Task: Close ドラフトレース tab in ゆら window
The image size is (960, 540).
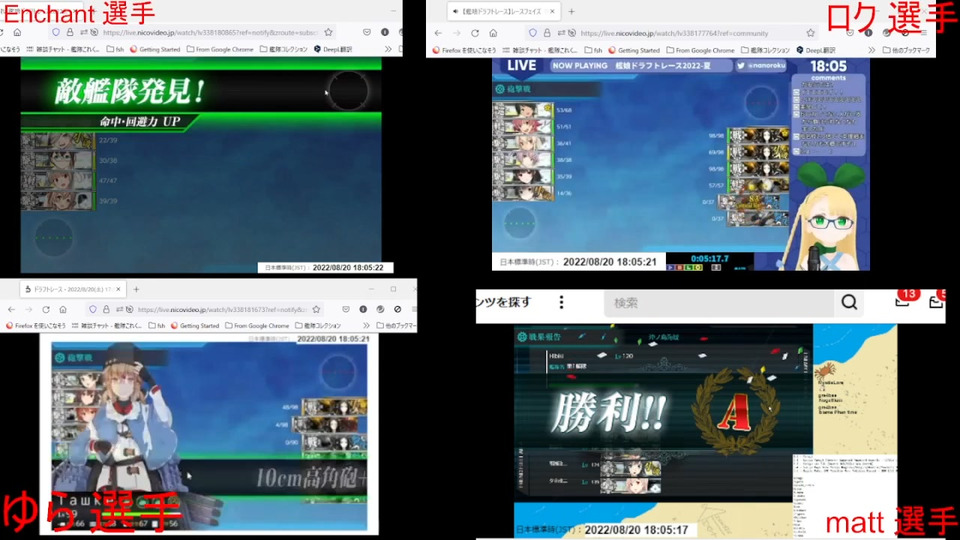Action: coord(118,289)
